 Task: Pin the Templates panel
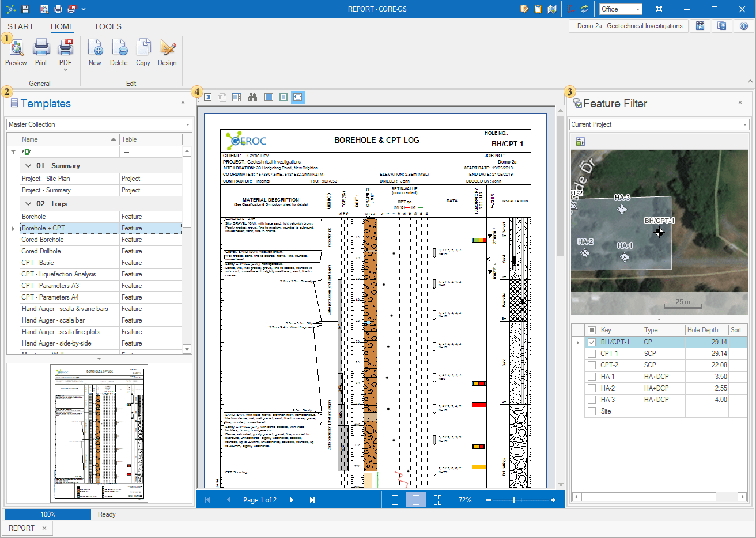tap(183, 104)
